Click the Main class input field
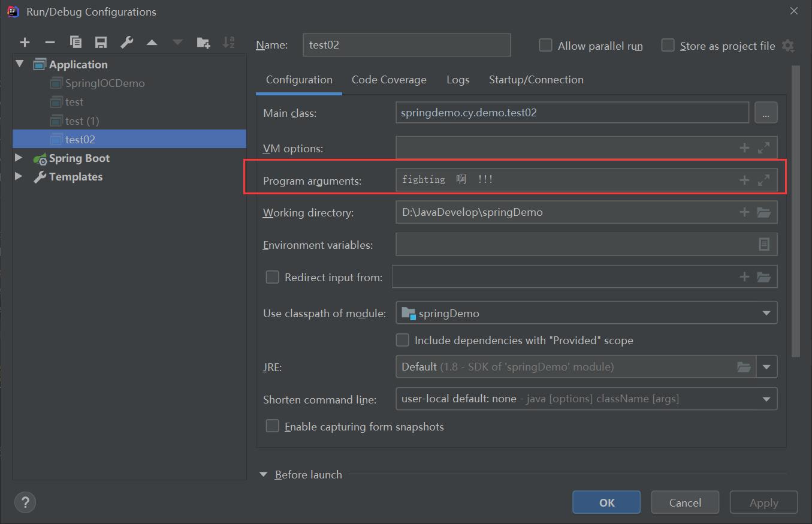812x524 pixels. point(572,113)
